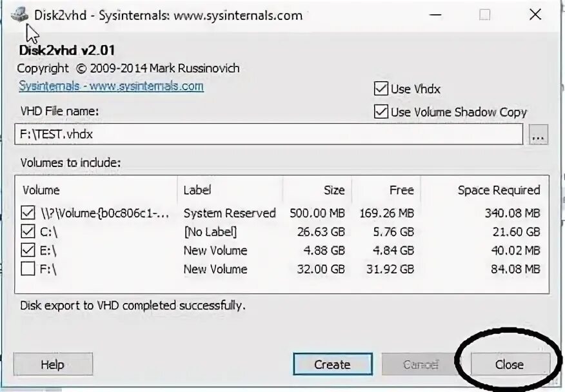This screenshot has width=565, height=392.
Task: Click the Free column header
Action: click(x=386, y=190)
